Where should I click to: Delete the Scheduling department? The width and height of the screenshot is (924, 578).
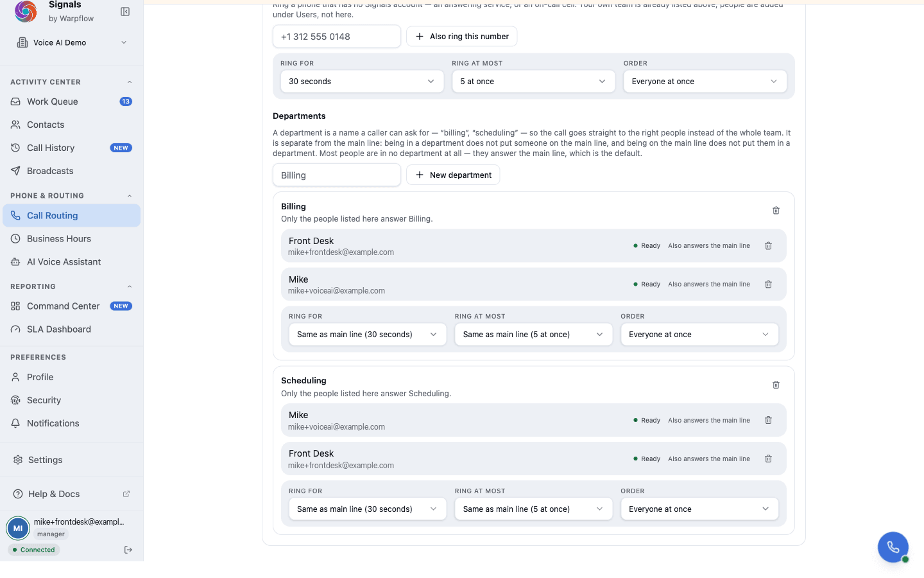point(776,385)
